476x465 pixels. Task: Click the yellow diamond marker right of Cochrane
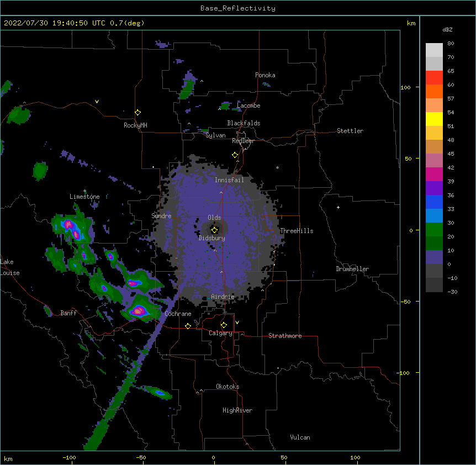tap(188, 326)
